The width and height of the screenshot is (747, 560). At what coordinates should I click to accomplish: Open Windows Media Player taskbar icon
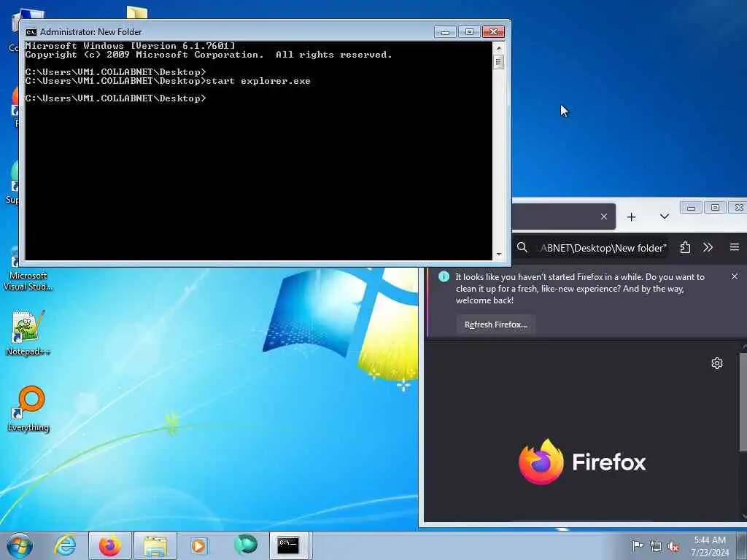click(x=198, y=545)
